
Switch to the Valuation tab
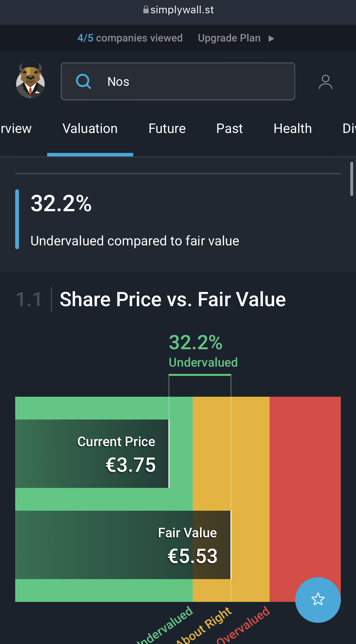tap(90, 129)
